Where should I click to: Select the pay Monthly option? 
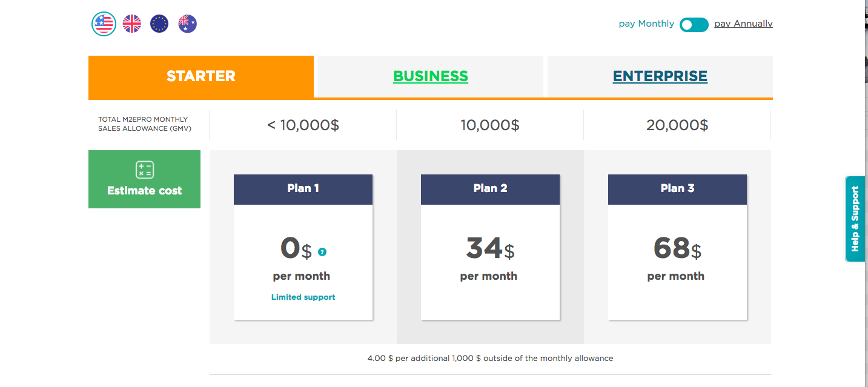646,24
